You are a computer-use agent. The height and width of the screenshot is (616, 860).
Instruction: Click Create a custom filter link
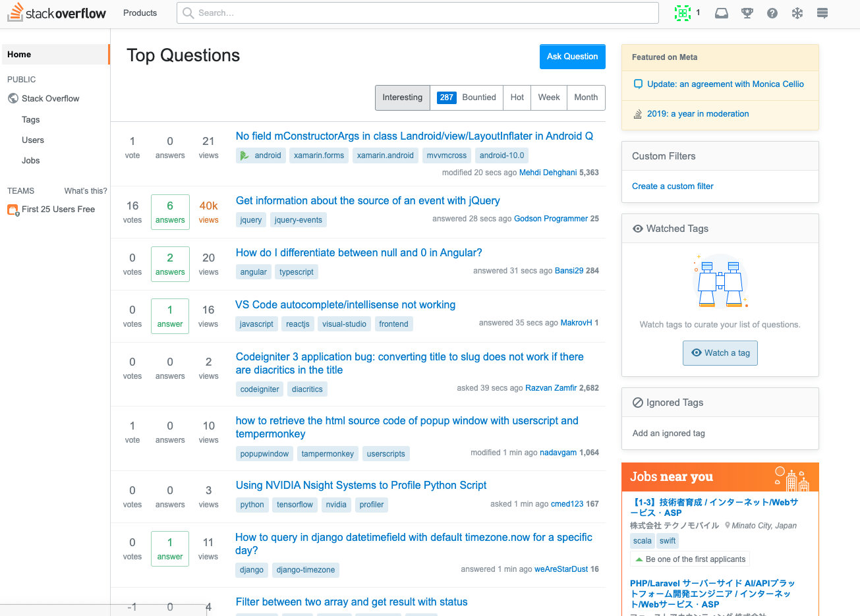pyautogui.click(x=672, y=186)
